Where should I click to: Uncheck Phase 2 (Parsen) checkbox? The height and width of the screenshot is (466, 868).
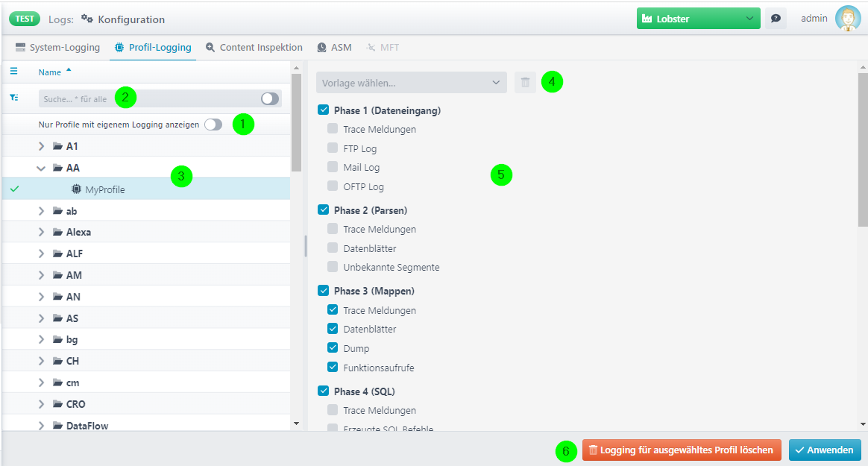click(324, 210)
